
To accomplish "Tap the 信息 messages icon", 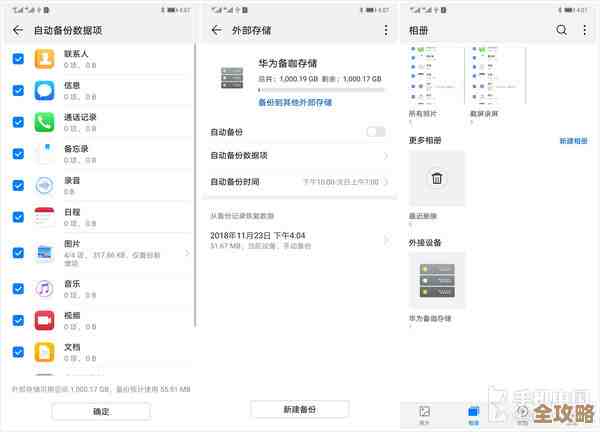I will click(44, 91).
